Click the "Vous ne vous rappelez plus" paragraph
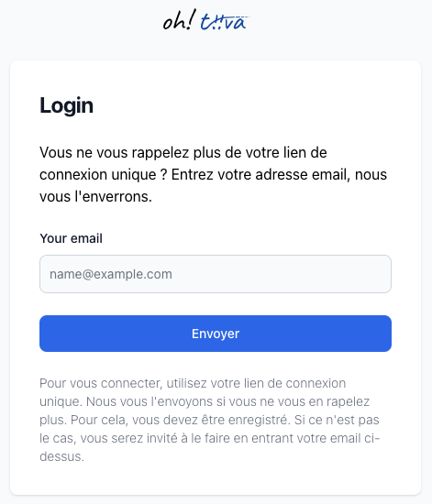 (x=214, y=174)
